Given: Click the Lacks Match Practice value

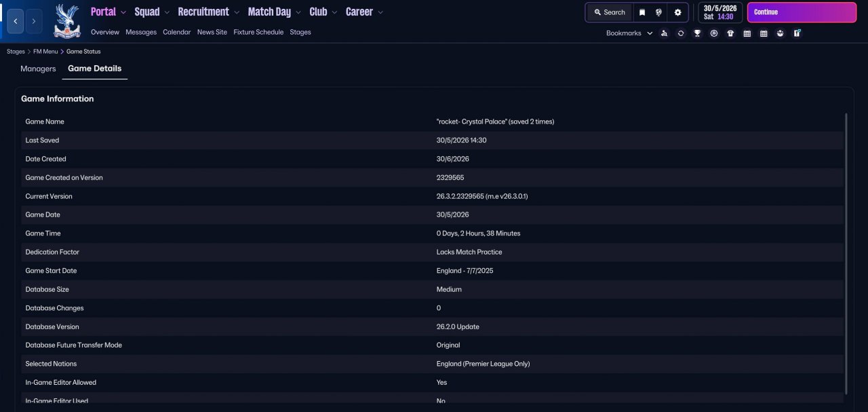Looking at the screenshot, I should tap(469, 252).
